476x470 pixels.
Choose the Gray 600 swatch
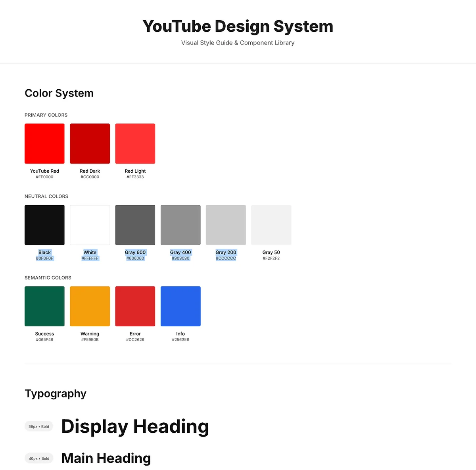[135, 225]
